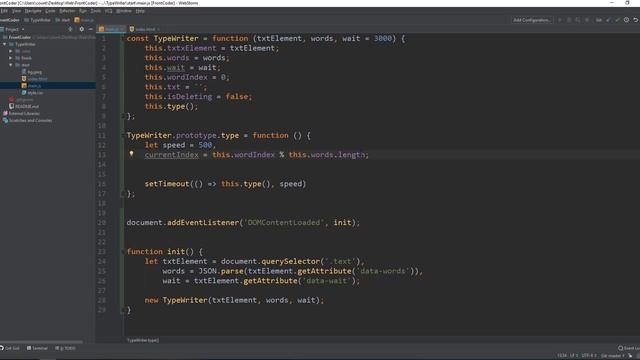Collapse the start folder
The height and width of the screenshot is (360, 640).
click(11, 65)
